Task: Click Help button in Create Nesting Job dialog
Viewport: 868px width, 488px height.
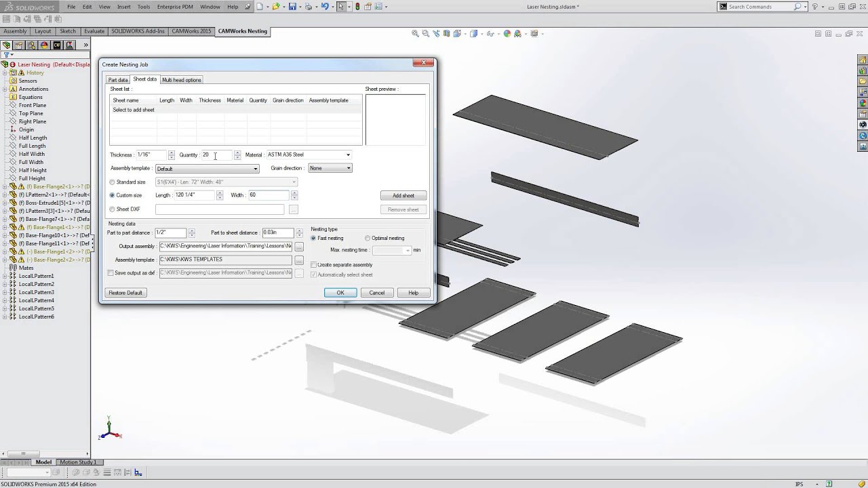Action: coord(413,293)
